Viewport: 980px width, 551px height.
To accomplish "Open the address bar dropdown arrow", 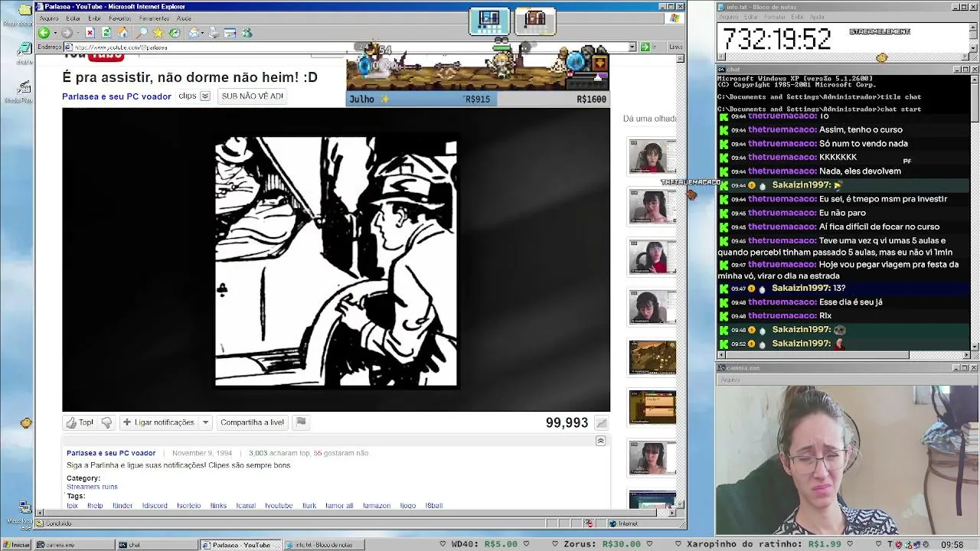I will (632, 47).
